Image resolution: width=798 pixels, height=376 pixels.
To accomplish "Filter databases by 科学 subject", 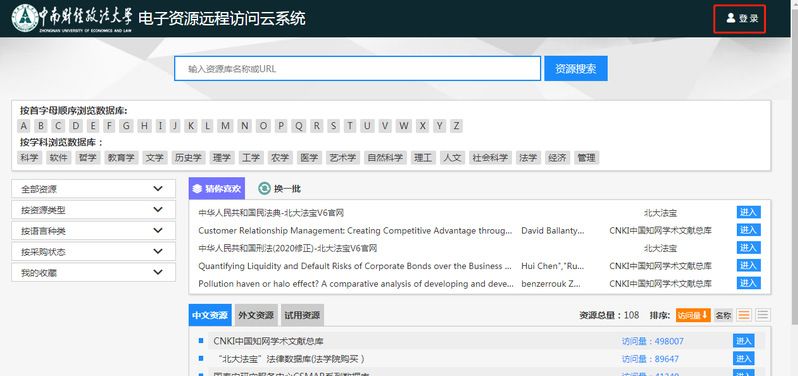I will (30, 158).
